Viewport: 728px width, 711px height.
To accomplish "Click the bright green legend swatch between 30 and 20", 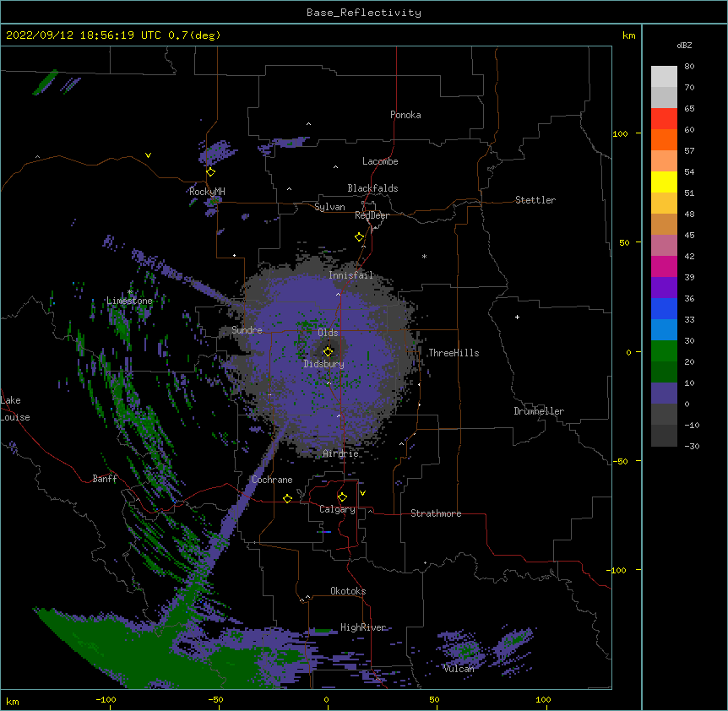I will point(664,351).
